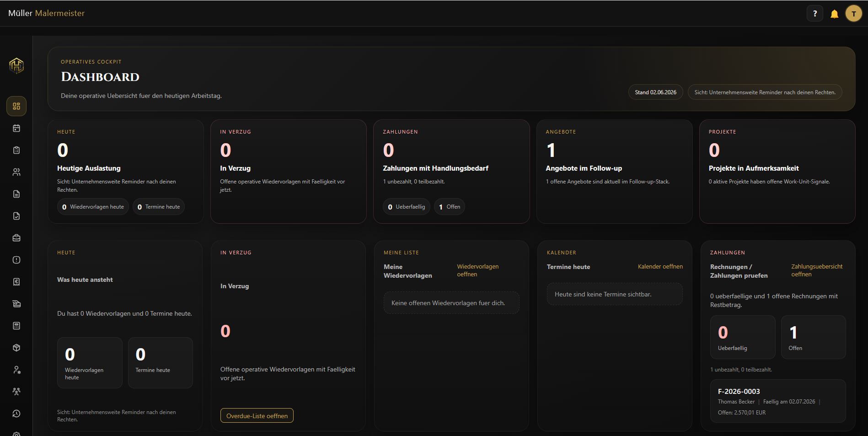The height and width of the screenshot is (436, 868).
Task: Open invoice F-2026-0003 card
Action: 777,401
